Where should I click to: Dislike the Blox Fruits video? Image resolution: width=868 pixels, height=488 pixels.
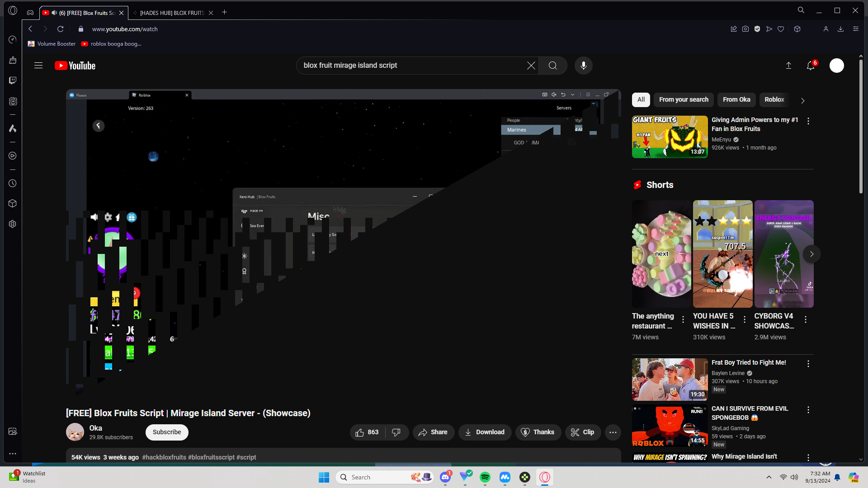396,432
